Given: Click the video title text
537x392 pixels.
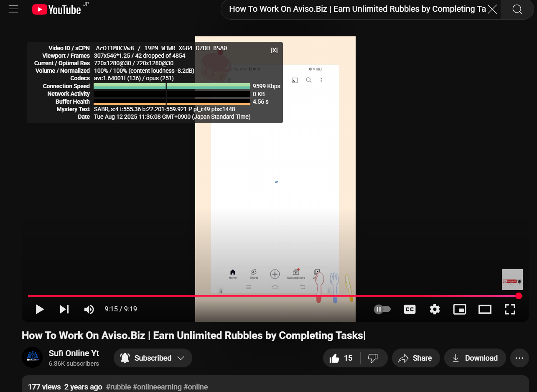Looking at the screenshot, I should 193,336.
